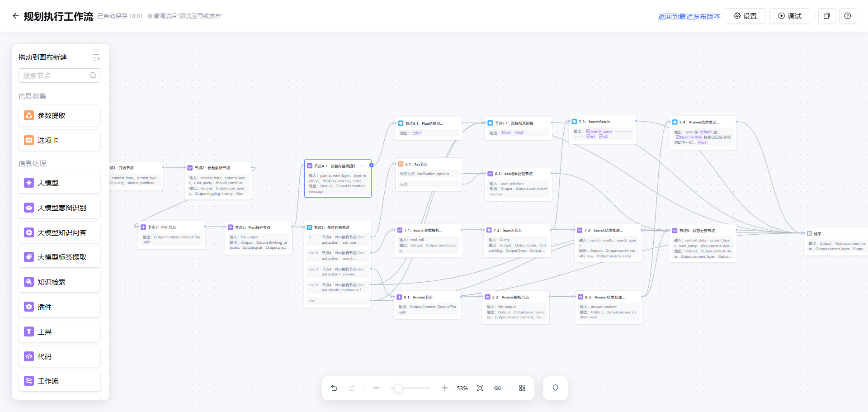Select the 大模型 node type

point(59,183)
